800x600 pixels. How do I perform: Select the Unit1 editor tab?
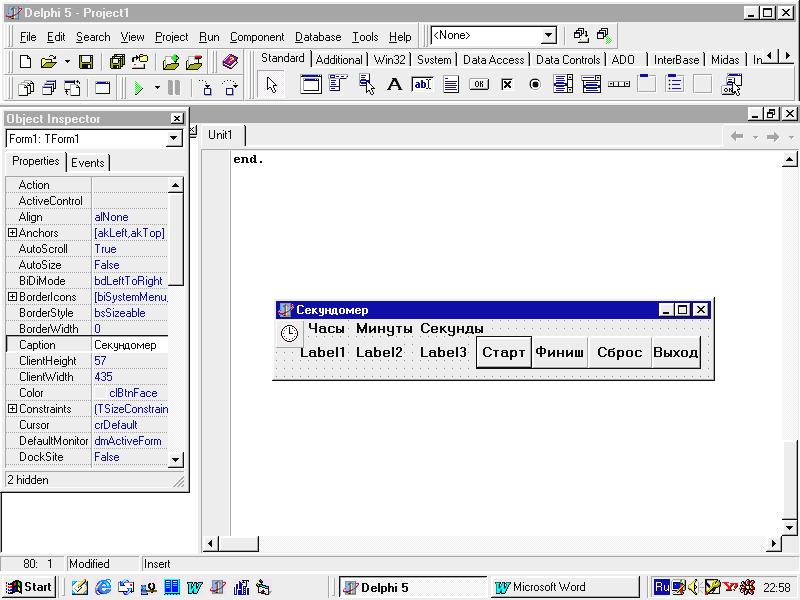(x=220, y=135)
